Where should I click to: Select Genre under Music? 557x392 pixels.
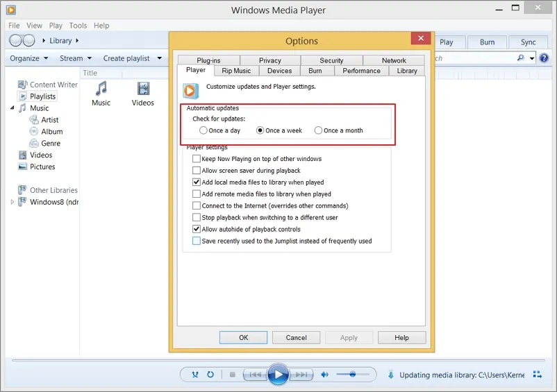[45, 143]
